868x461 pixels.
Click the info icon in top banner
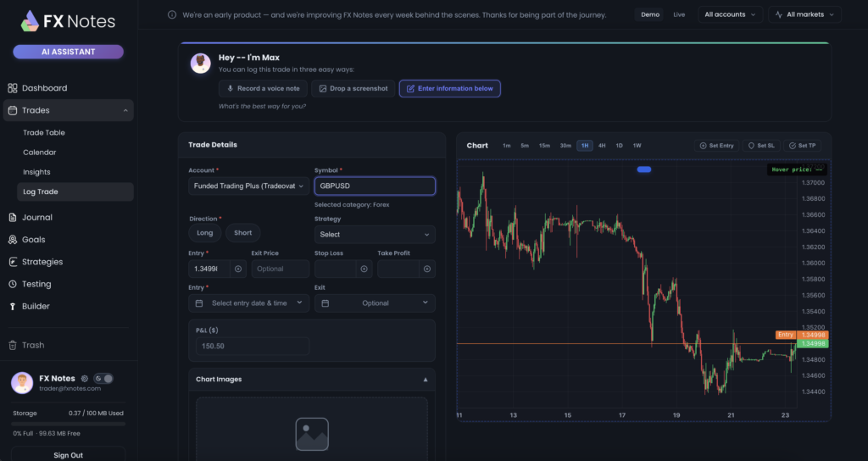(173, 14)
